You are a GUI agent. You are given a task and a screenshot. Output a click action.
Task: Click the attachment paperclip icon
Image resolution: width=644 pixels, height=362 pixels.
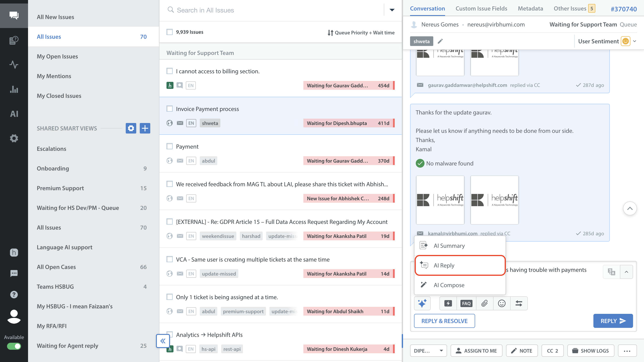[484, 303]
